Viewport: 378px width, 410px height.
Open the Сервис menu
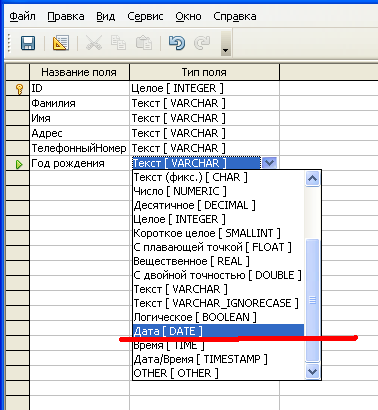pyautogui.click(x=145, y=16)
